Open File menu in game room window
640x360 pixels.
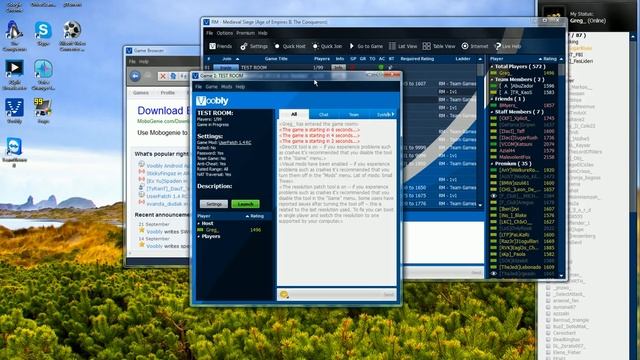(198, 87)
